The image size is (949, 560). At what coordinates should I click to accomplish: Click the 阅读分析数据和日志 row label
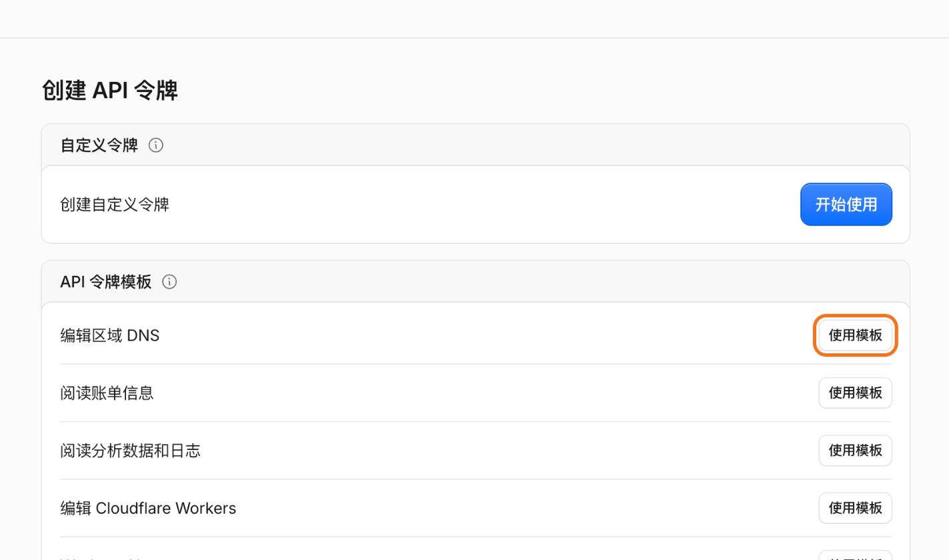[x=130, y=451]
